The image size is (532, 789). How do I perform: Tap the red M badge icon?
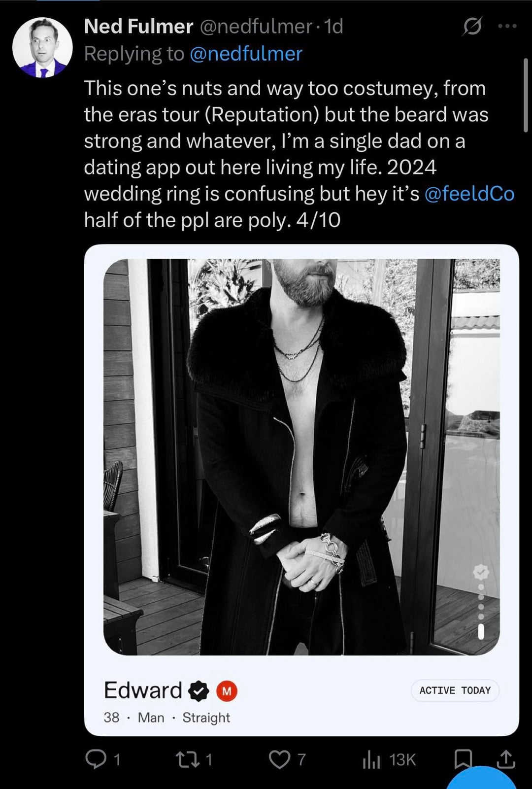(x=227, y=691)
